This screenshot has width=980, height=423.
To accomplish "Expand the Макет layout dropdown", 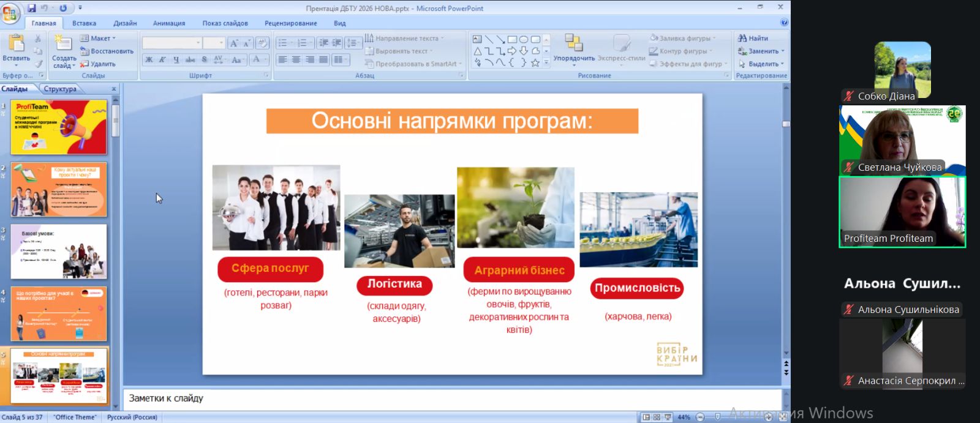I will (x=99, y=38).
